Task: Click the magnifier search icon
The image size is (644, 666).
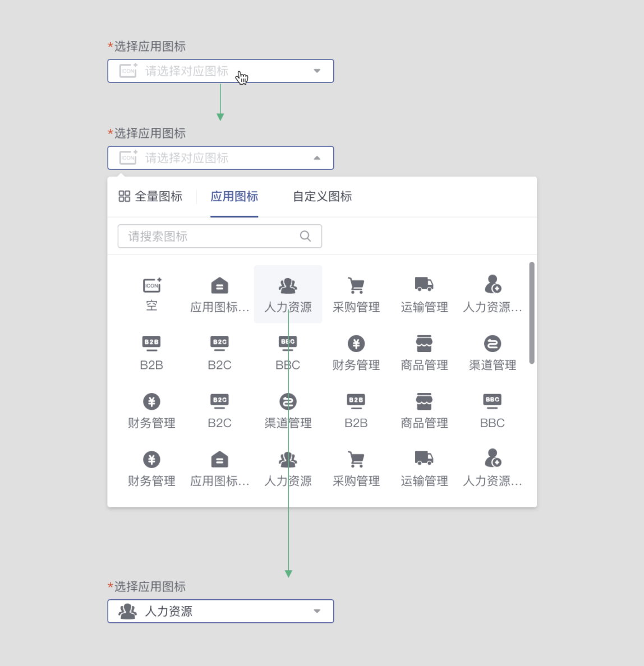Action: tap(305, 236)
